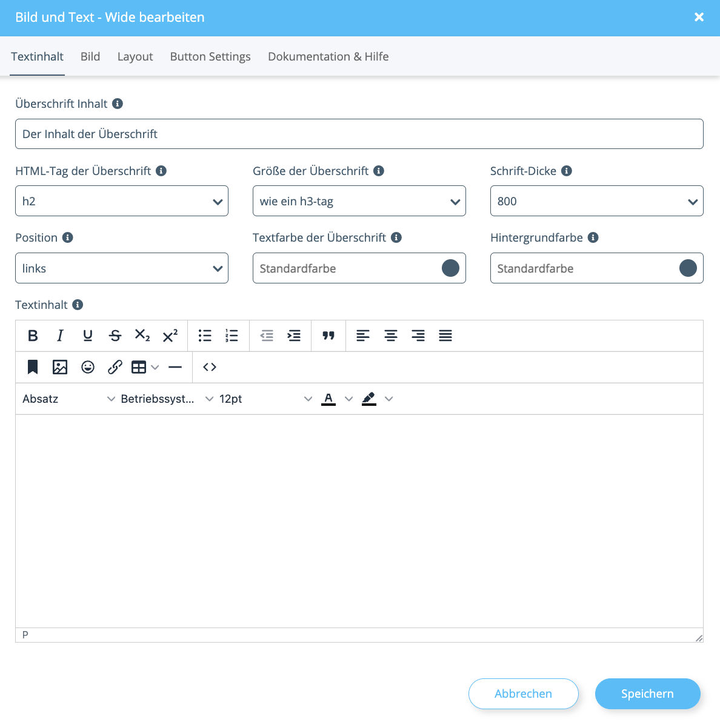720x728 pixels.
Task: Click the Abbrechen button
Action: click(x=524, y=693)
